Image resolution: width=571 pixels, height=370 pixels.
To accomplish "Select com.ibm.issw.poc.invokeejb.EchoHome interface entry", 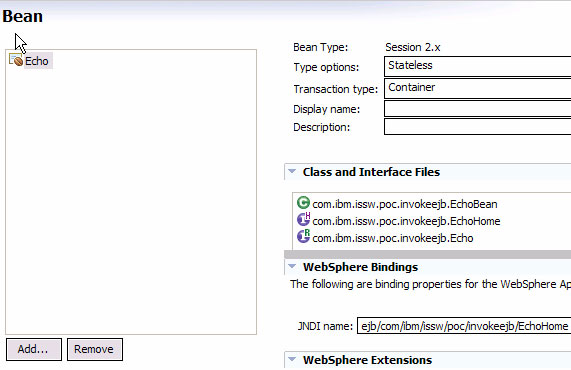I will (406, 221).
